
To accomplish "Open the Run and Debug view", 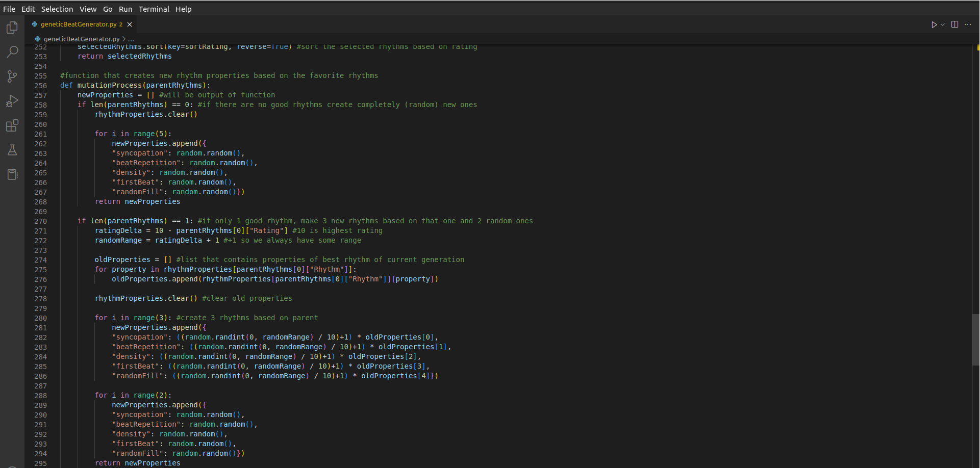I will click(x=12, y=101).
